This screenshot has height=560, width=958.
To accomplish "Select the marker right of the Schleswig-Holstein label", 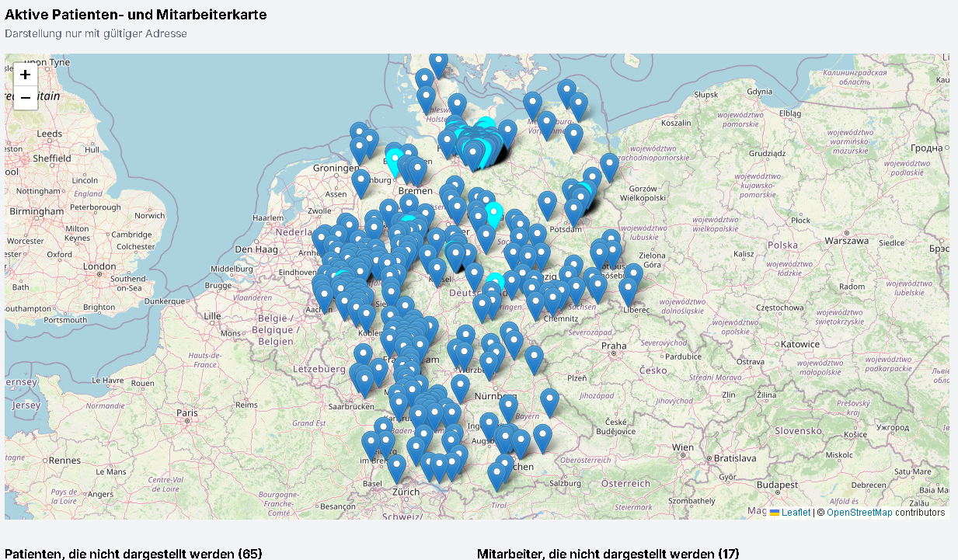I will click(458, 108).
